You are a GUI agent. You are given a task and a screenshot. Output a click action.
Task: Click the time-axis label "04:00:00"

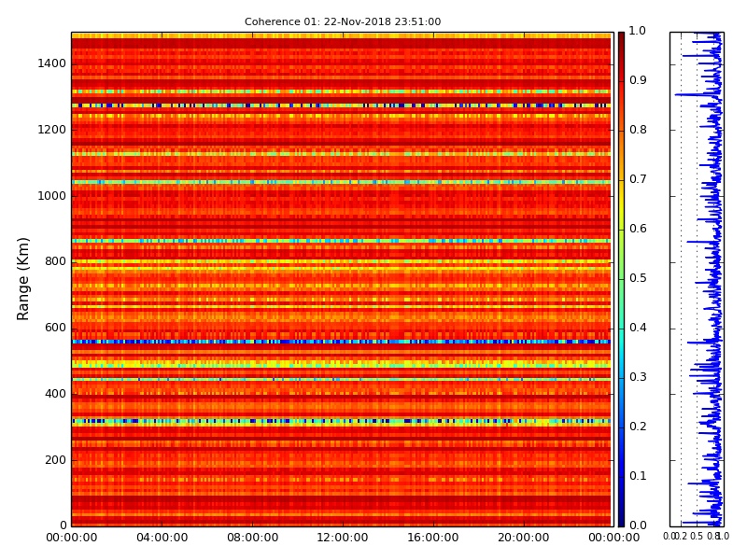(162, 538)
